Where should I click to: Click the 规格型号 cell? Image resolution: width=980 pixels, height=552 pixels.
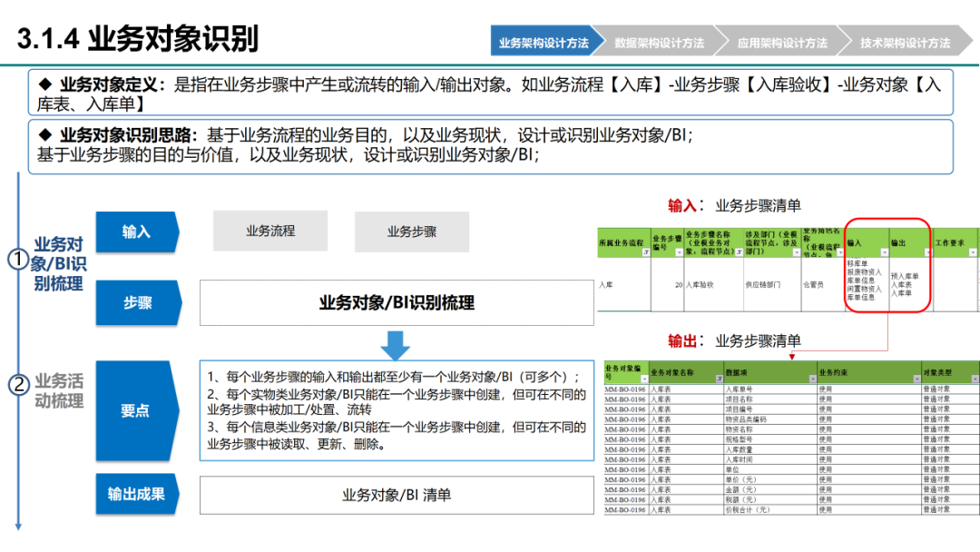[x=770, y=439]
